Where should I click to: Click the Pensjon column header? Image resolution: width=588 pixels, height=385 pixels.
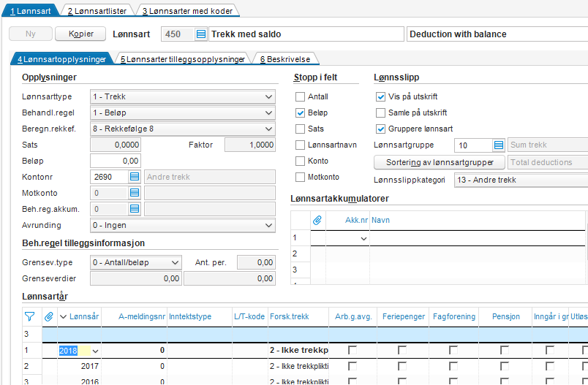pos(505,317)
